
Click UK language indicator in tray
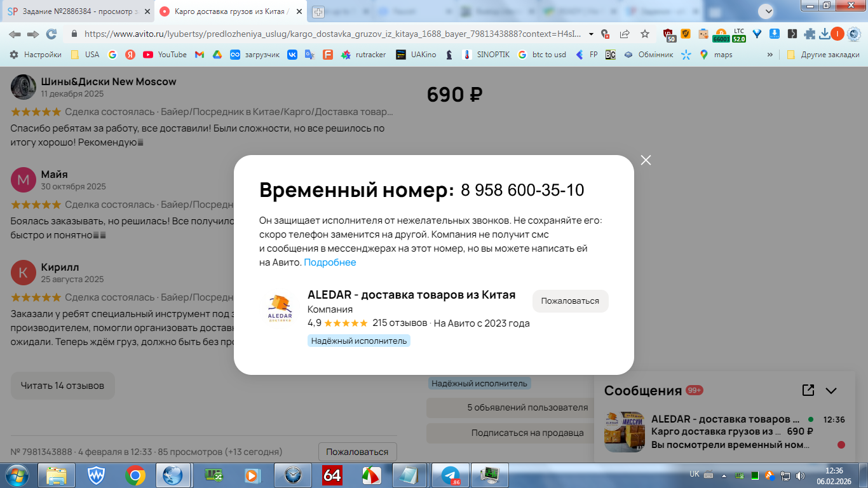coord(695,474)
